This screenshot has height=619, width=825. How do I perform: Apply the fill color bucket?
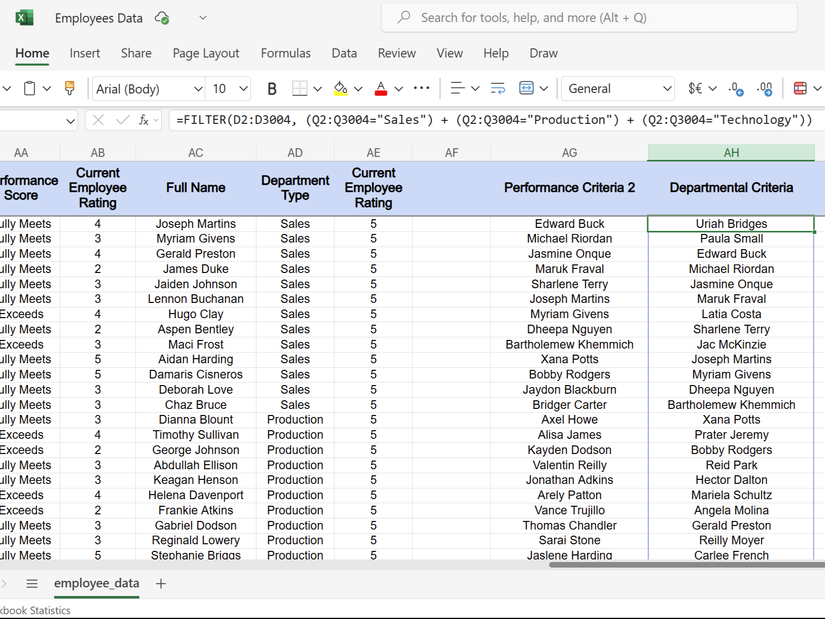click(x=340, y=89)
